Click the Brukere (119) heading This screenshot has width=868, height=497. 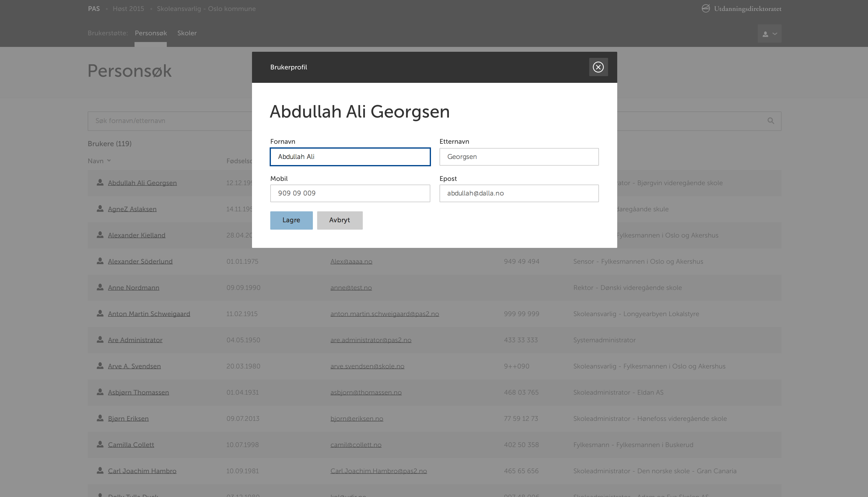click(110, 144)
